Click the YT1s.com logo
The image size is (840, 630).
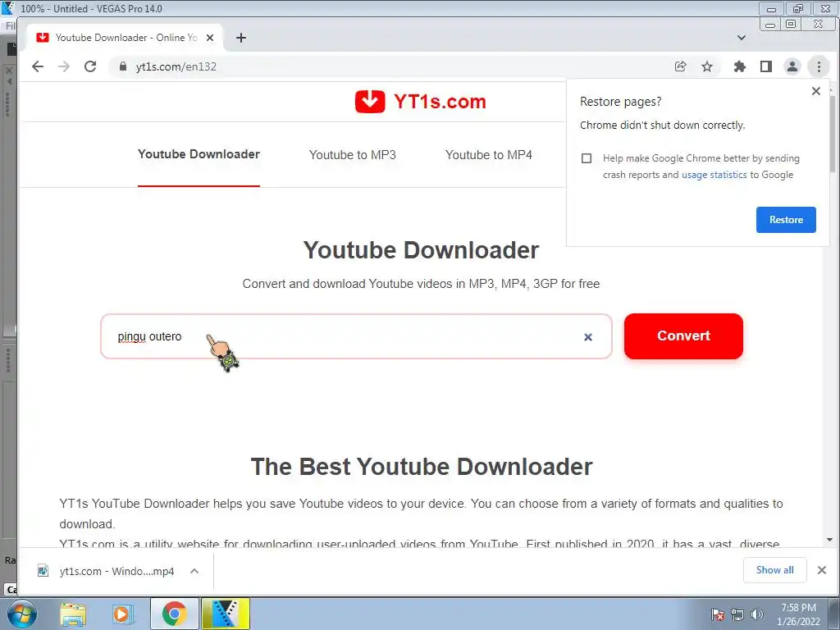(421, 101)
